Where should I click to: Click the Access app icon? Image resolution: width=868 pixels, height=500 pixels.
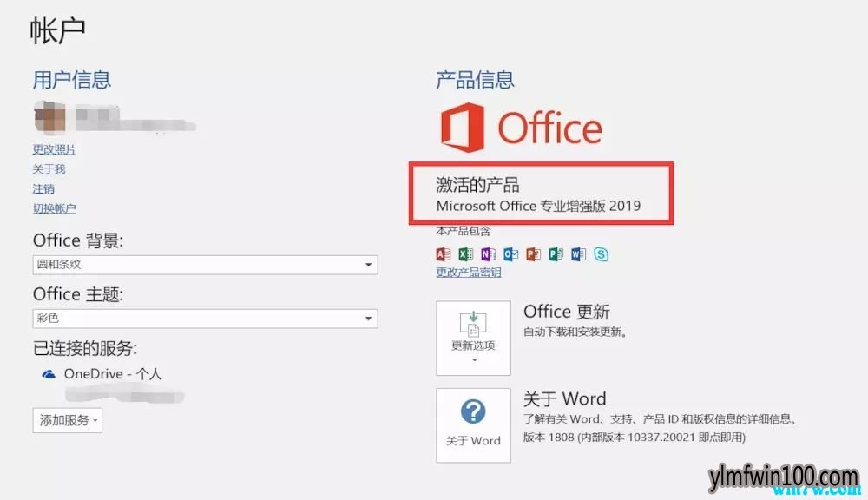[x=444, y=254]
